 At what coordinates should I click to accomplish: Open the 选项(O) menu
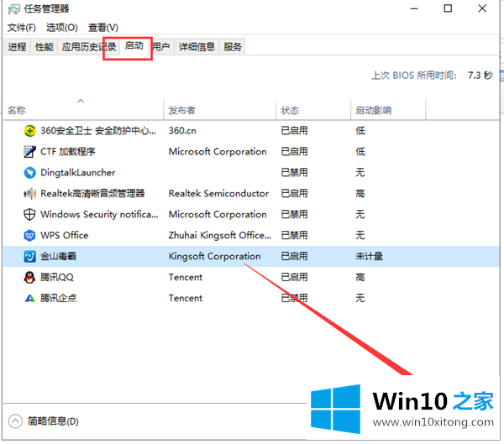click(x=62, y=28)
